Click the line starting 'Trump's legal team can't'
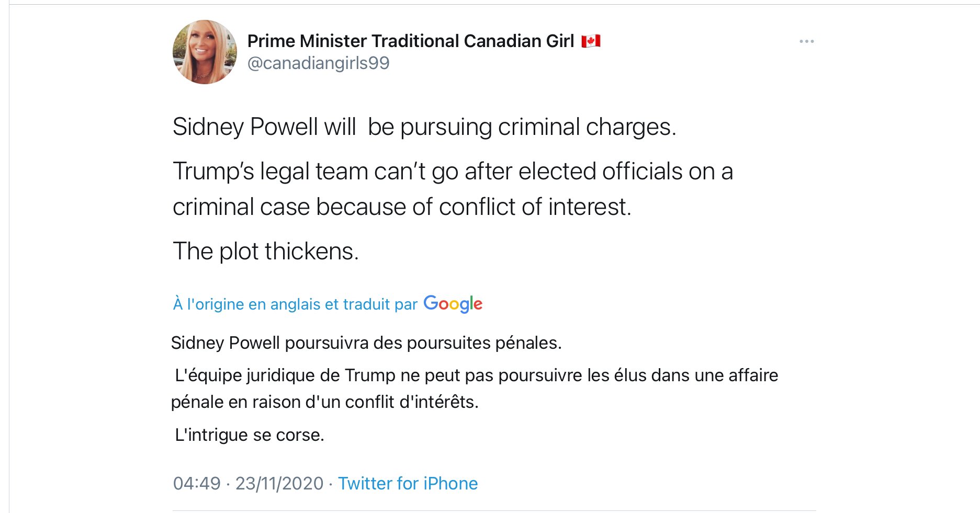 453,172
